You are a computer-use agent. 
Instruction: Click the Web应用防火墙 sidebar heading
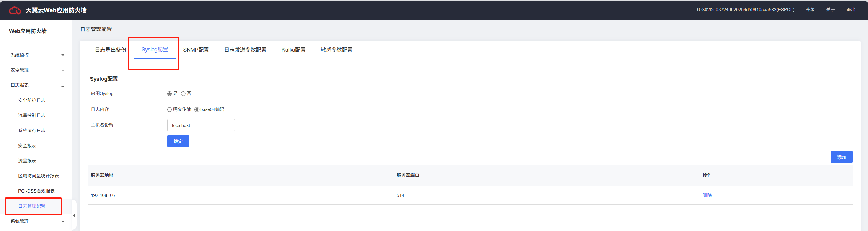pos(28,31)
